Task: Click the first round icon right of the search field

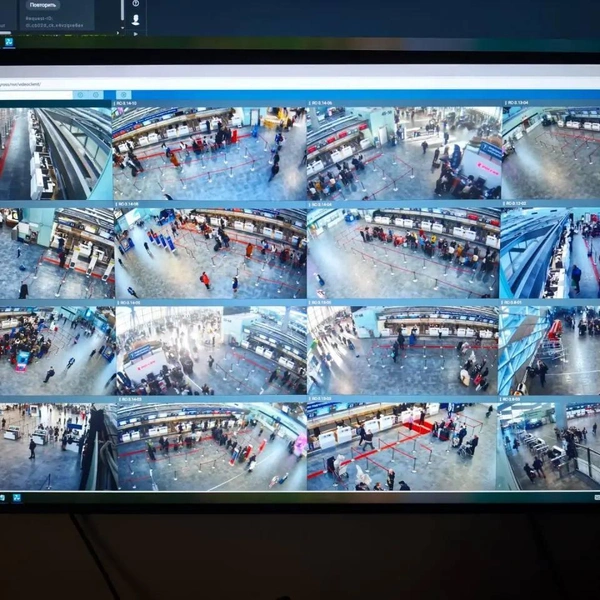Action: pos(80,95)
